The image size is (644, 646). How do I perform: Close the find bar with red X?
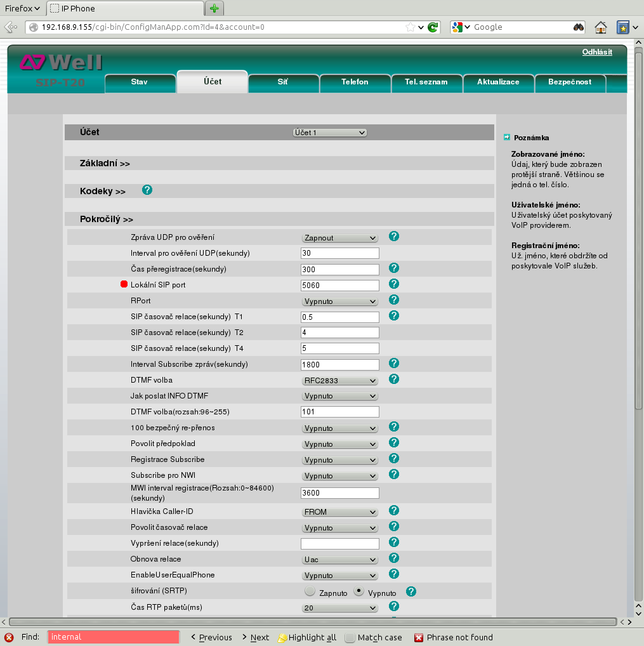click(x=9, y=638)
